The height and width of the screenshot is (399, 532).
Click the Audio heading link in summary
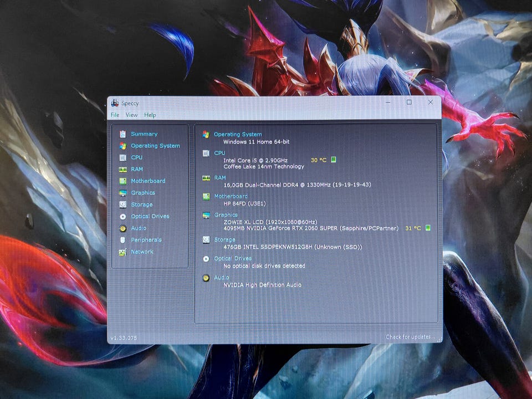click(x=222, y=278)
